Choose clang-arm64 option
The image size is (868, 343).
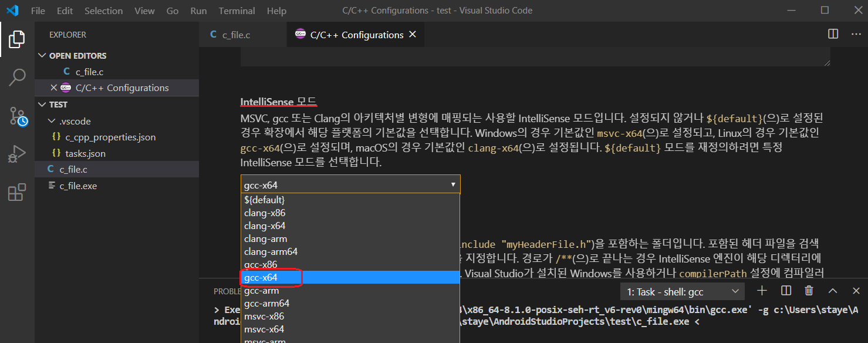coord(350,251)
